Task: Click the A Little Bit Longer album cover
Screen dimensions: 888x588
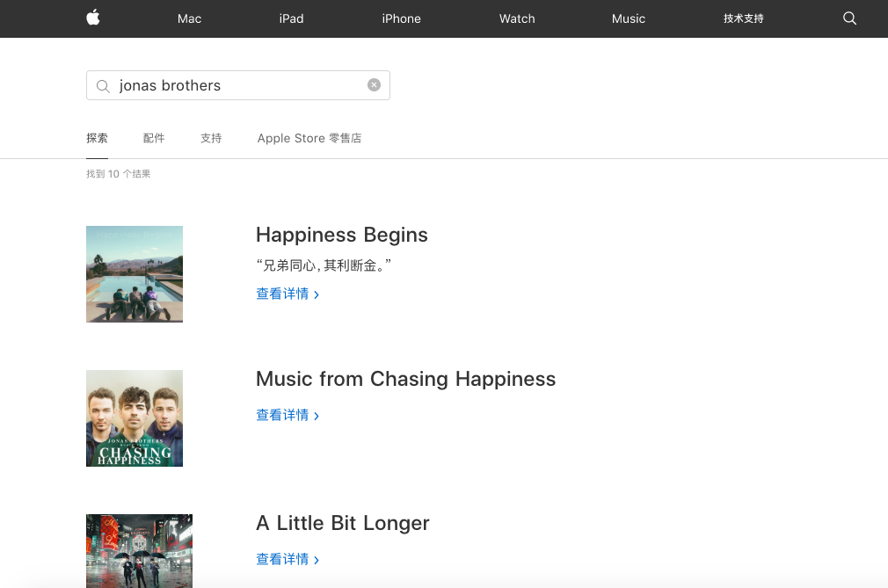Action: click(x=139, y=550)
